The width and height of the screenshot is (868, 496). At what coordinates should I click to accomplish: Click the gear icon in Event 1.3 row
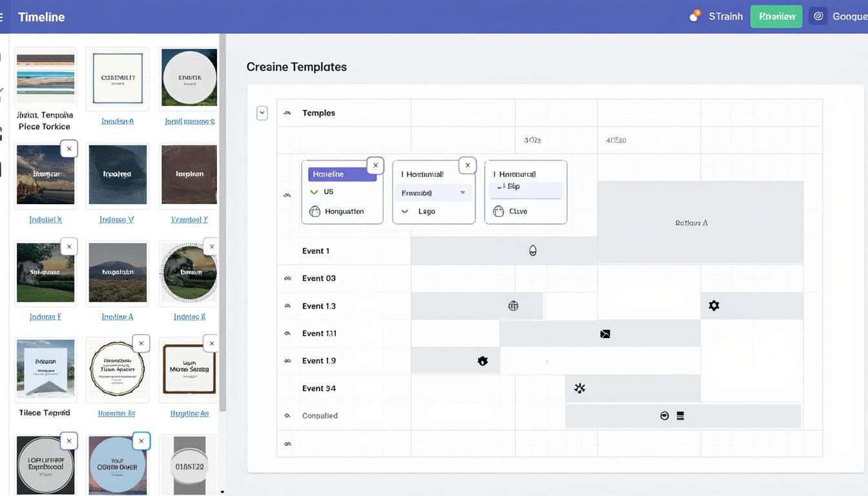(x=714, y=305)
